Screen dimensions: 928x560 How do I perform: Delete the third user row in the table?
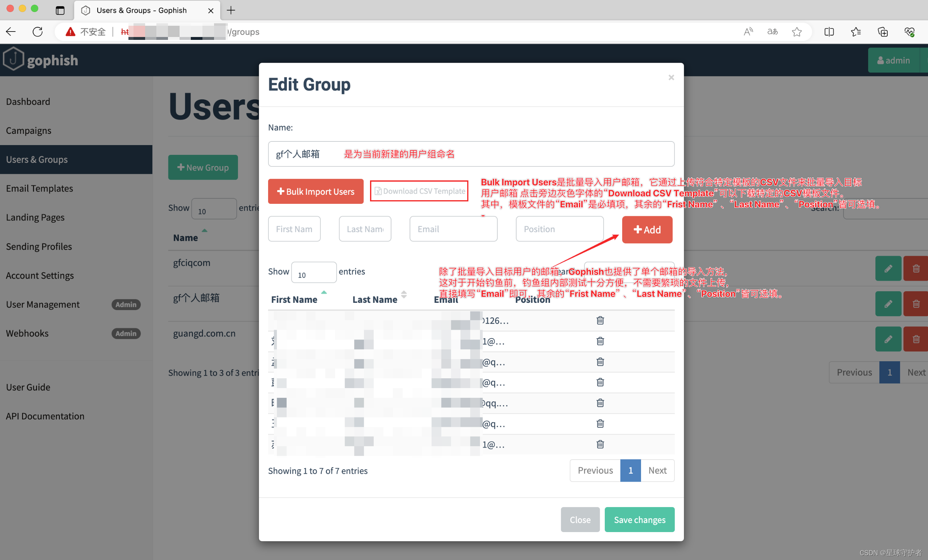tap(600, 362)
